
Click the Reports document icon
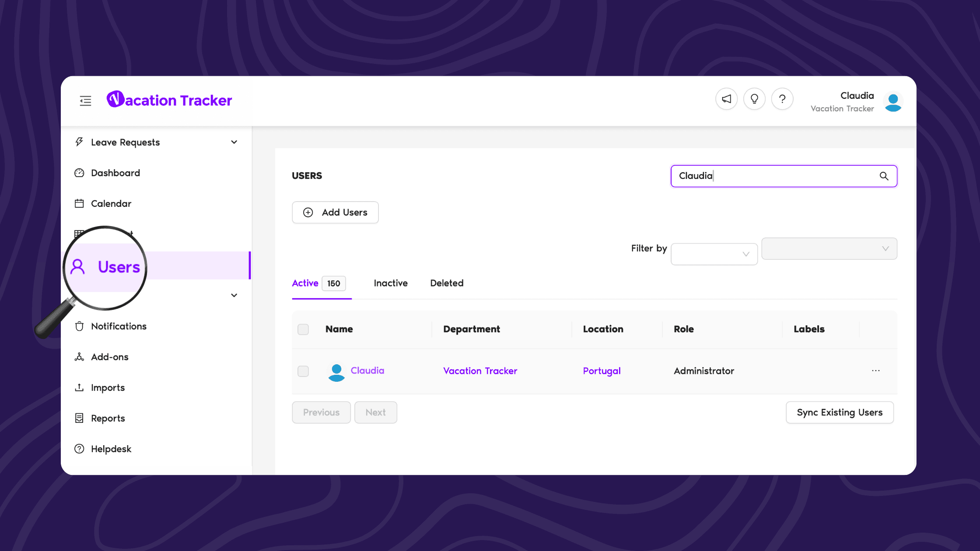click(x=79, y=418)
